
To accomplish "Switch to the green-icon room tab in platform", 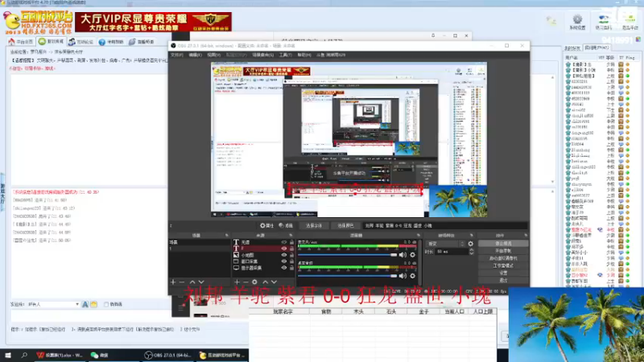I will [52, 42].
